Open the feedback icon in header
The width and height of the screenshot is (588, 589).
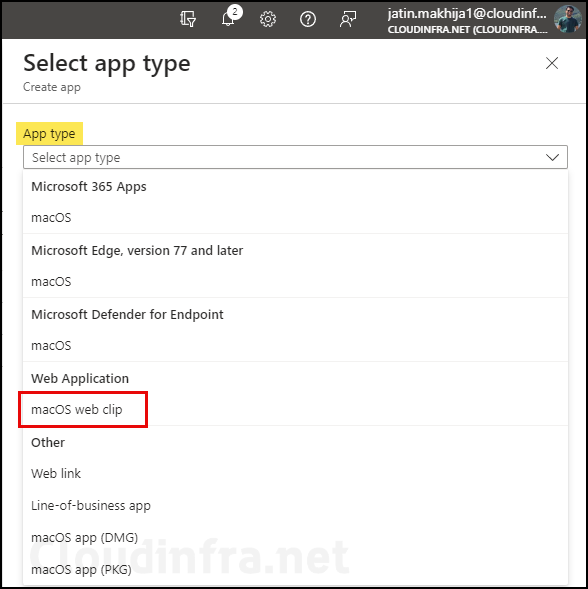click(348, 19)
